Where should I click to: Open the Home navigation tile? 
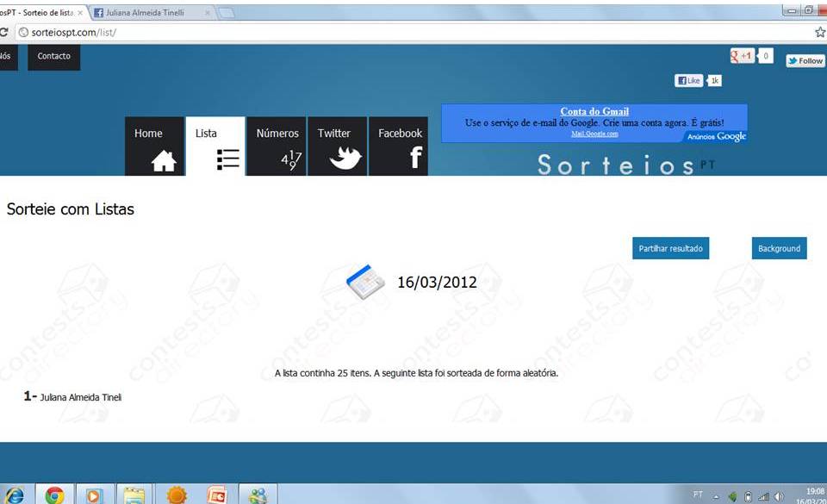[x=154, y=146]
